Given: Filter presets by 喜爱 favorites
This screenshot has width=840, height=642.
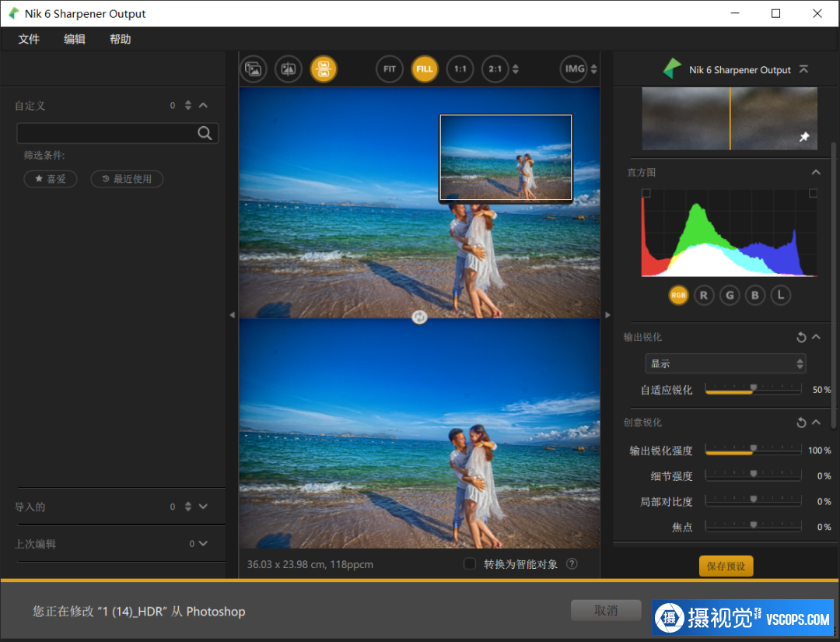Looking at the screenshot, I should 51,179.
